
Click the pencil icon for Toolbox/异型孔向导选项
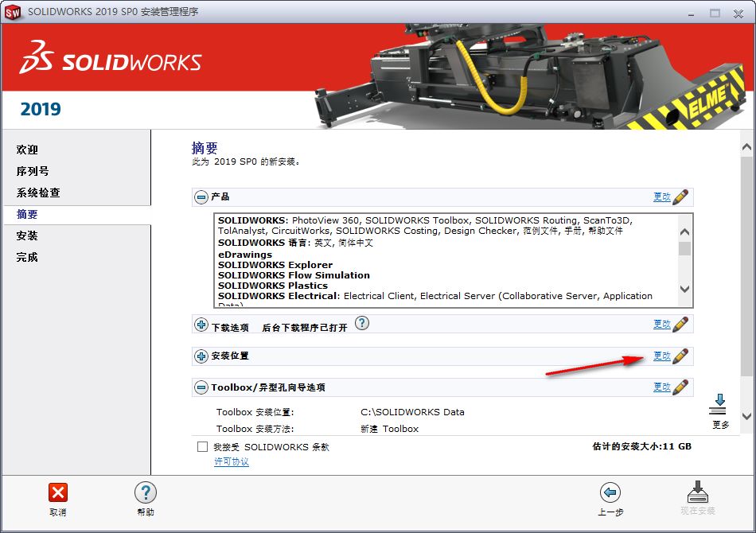point(680,387)
